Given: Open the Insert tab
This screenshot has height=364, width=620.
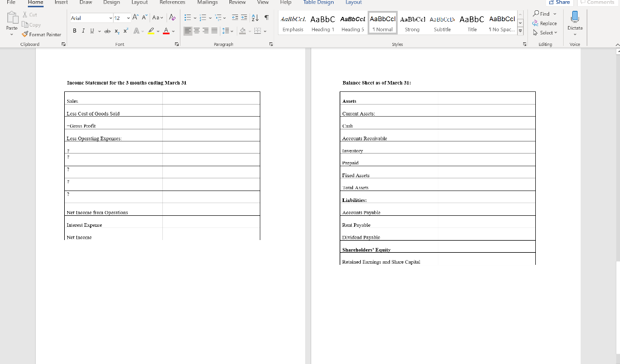Looking at the screenshot, I should (61, 2).
